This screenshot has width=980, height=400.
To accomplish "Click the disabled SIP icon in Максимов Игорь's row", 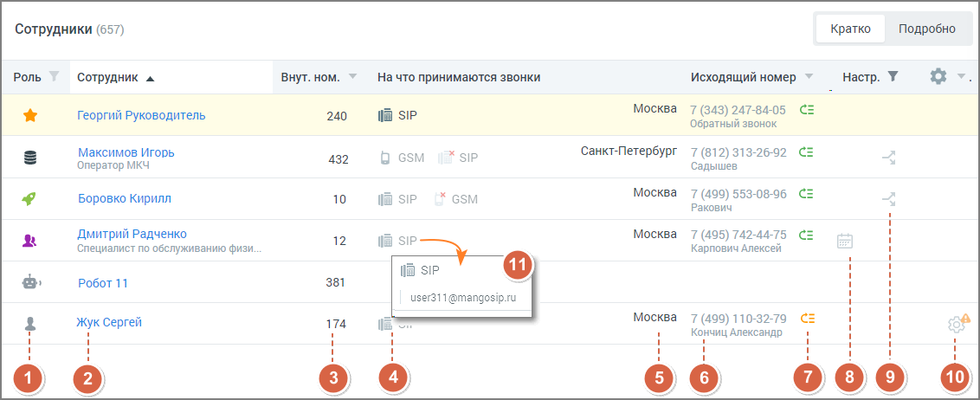I will (446, 158).
